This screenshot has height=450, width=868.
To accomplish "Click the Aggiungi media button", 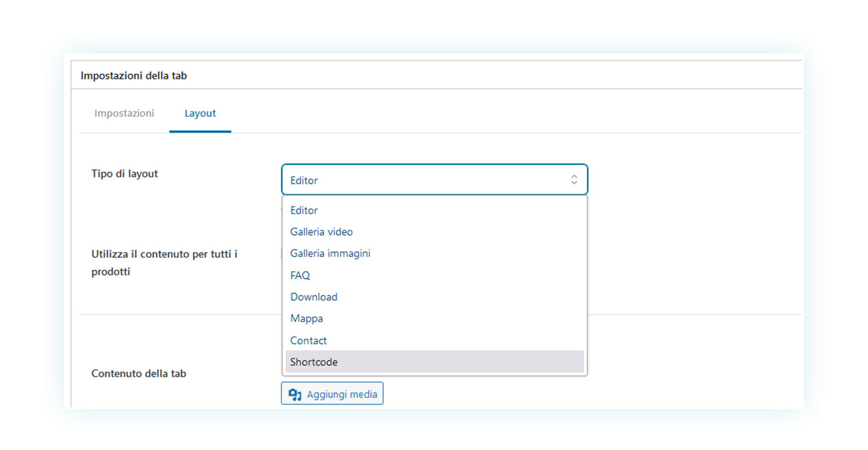I will [x=333, y=394].
